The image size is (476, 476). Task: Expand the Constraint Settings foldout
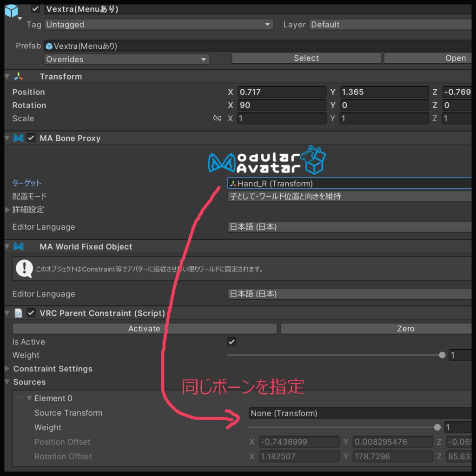(x=7, y=369)
